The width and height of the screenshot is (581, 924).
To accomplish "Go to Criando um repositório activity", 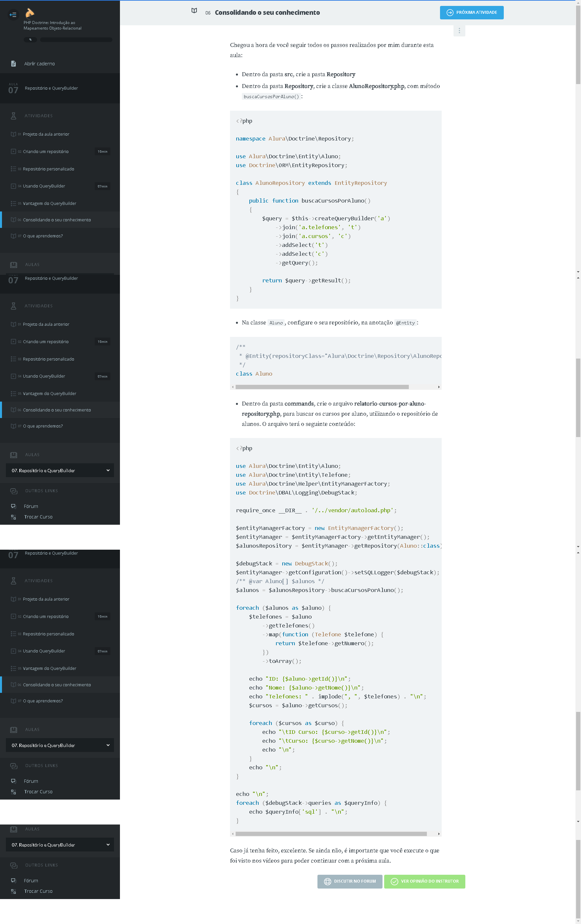I will point(46,152).
